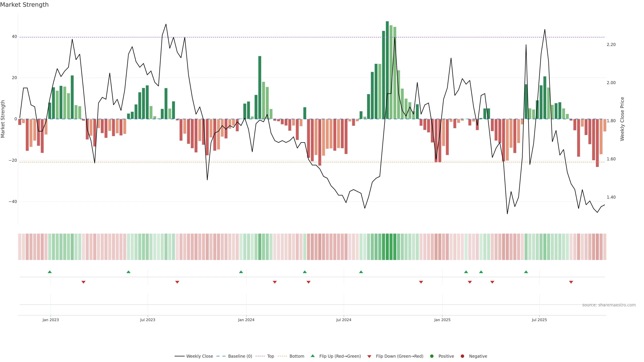Click the red flip-down triangle after Jul 2023

point(177,282)
